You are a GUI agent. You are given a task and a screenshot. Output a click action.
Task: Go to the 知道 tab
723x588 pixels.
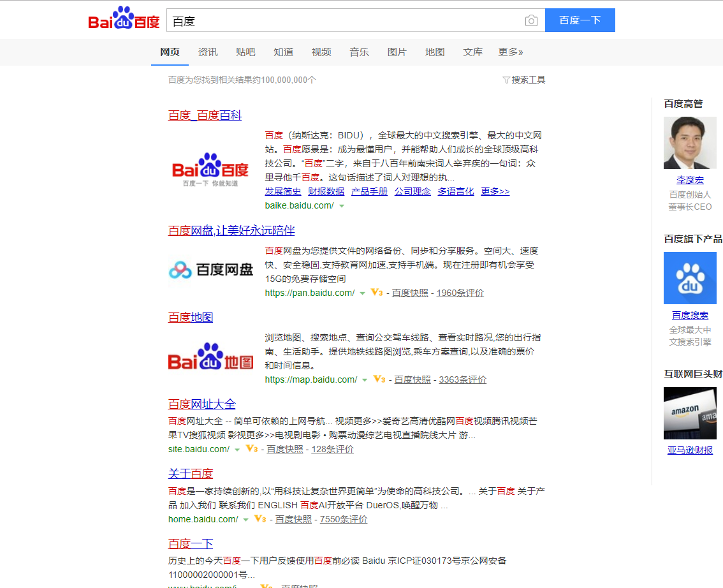tap(283, 52)
